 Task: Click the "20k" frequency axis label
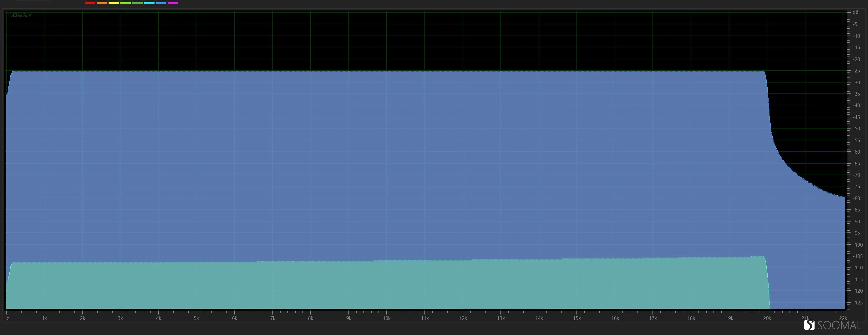[x=767, y=318]
